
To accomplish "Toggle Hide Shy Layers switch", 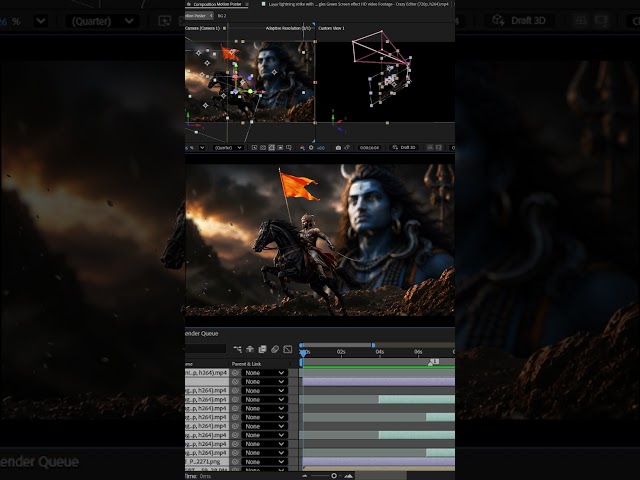I will point(250,349).
